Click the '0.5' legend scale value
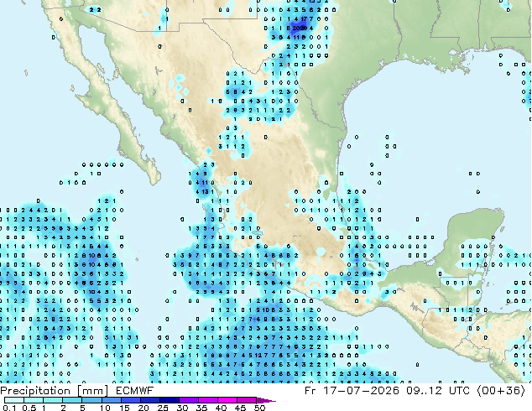The height and width of the screenshot is (411, 532). 29,408
